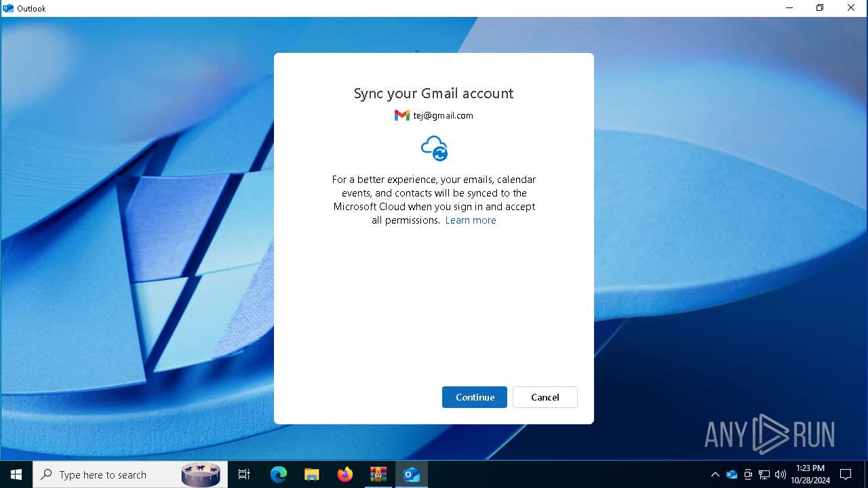Image resolution: width=868 pixels, height=488 pixels.
Task: Open the Learn more link
Action: [471, 220]
